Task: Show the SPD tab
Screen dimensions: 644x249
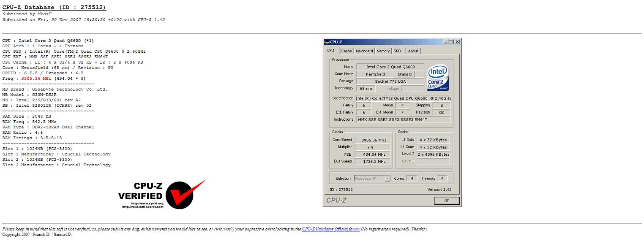Action: 397,51
